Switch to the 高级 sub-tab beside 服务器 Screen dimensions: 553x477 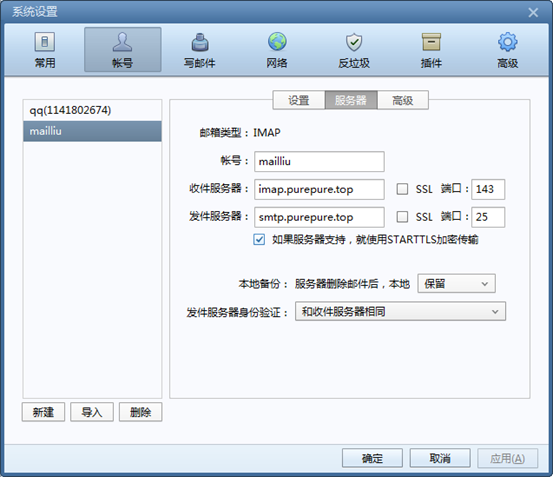tap(403, 100)
